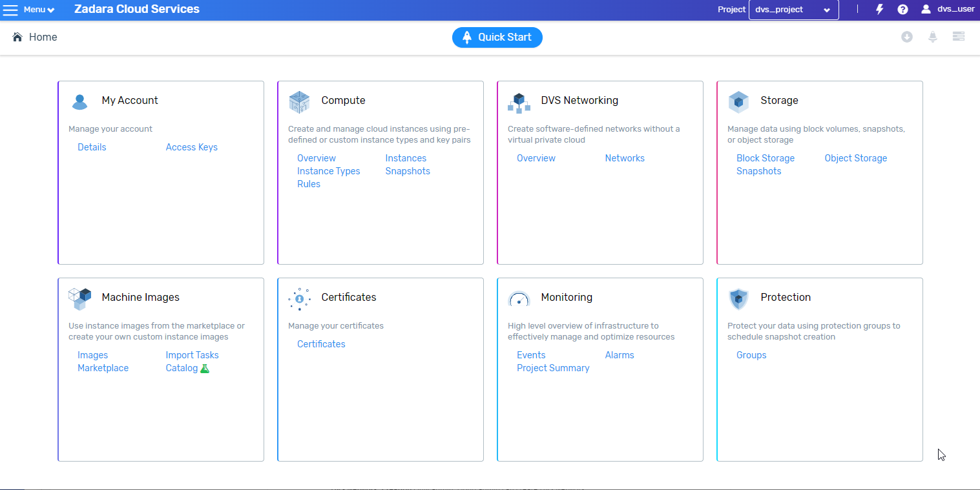The width and height of the screenshot is (980, 490).
Task: Click the download arrow icon
Action: click(x=907, y=37)
